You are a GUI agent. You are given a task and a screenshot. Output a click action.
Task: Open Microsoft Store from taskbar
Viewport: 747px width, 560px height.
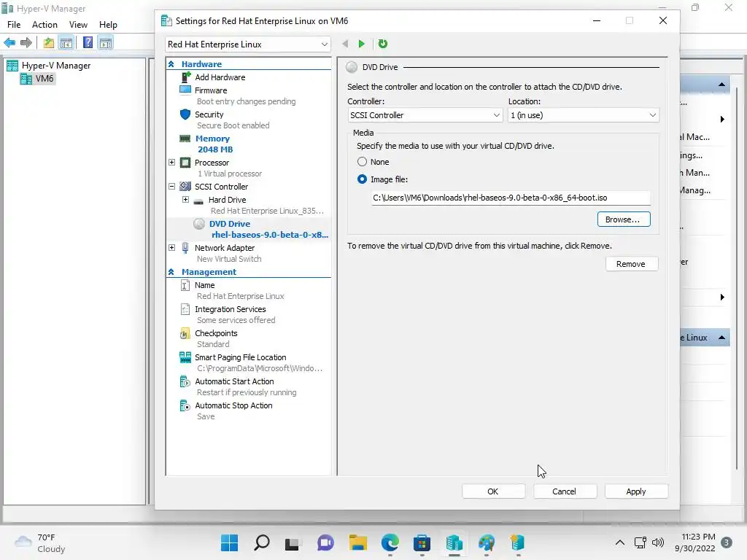[x=422, y=542]
